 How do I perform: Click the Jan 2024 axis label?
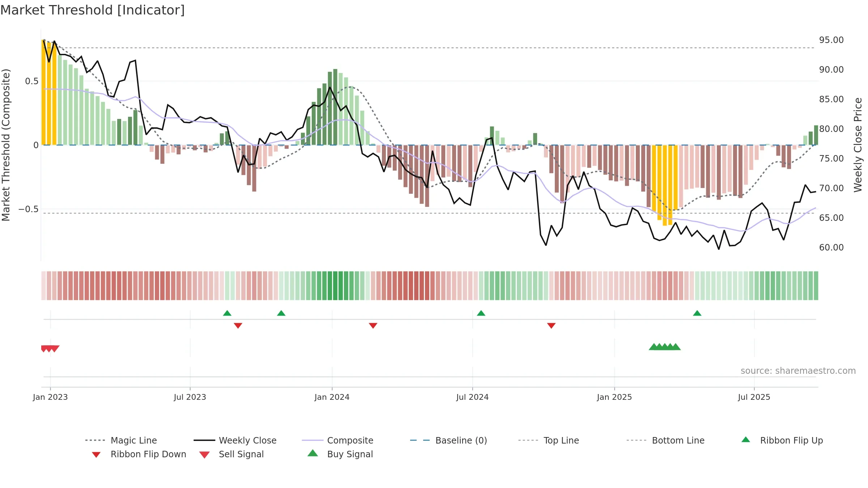(x=332, y=397)
